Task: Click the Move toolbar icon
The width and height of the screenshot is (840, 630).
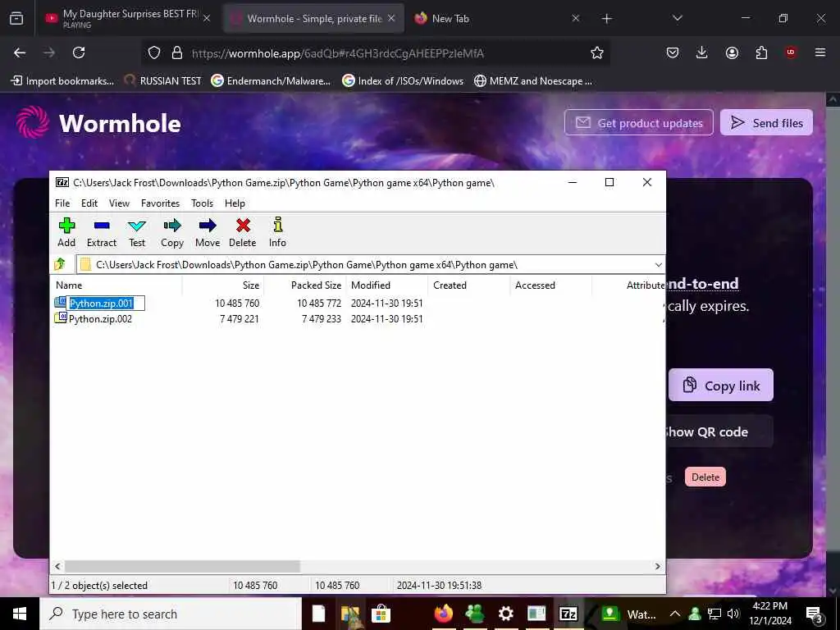Action: point(208,232)
